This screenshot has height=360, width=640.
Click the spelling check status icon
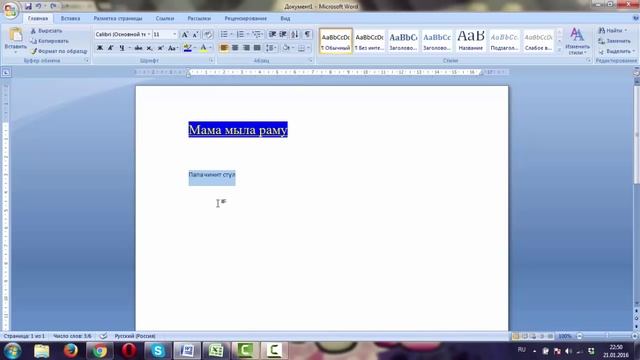coord(103,336)
